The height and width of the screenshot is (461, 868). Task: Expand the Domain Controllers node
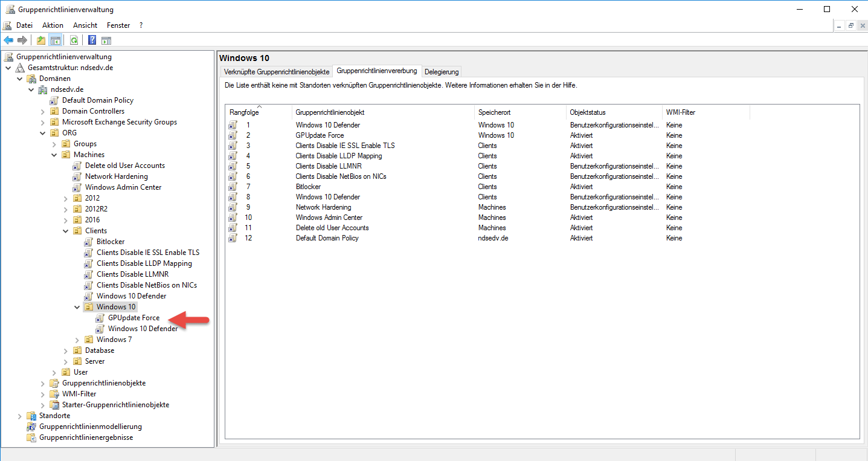point(43,111)
